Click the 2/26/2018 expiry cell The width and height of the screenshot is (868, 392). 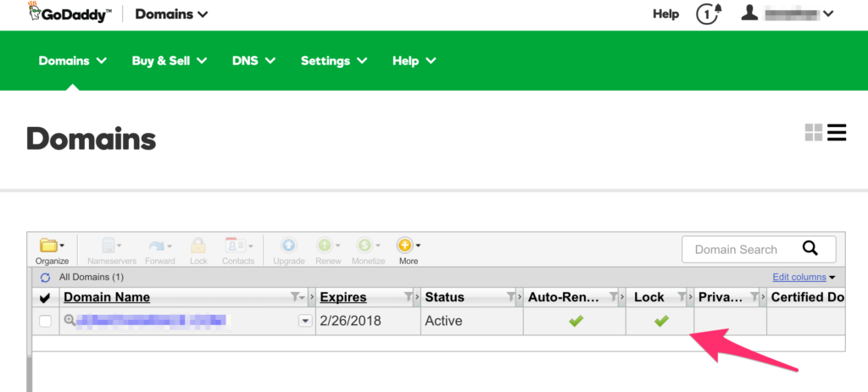click(350, 321)
